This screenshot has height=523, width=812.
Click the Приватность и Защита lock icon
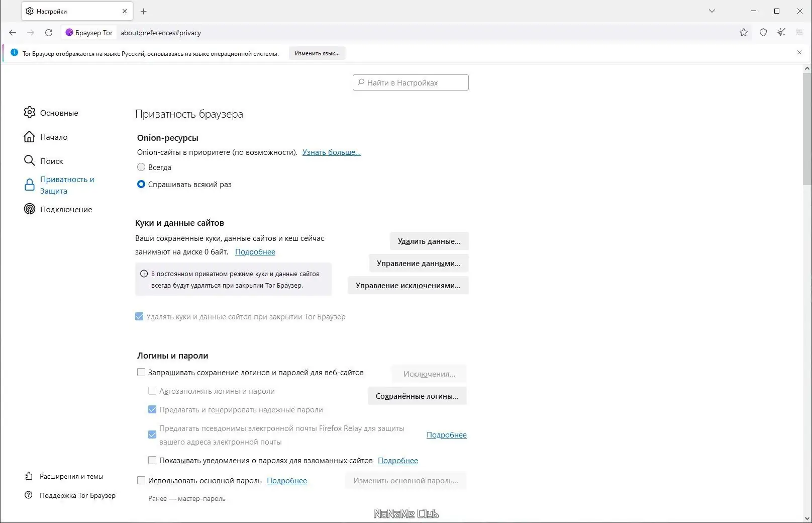[30, 185]
